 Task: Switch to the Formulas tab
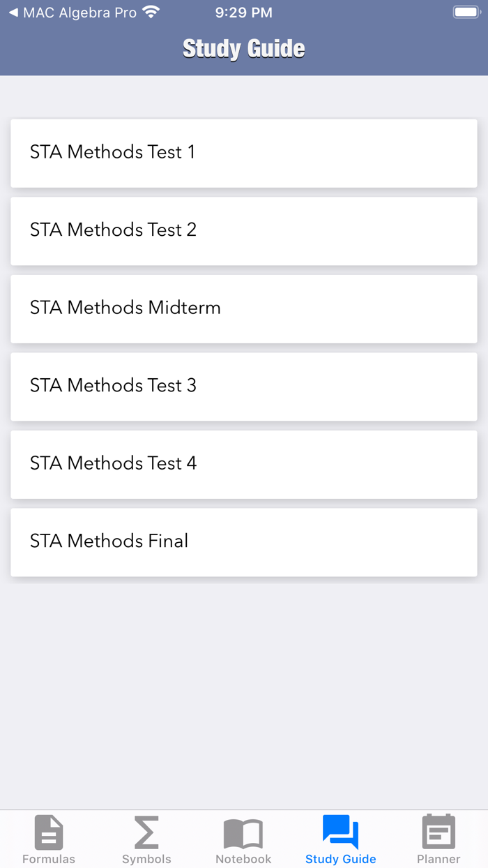(48, 839)
